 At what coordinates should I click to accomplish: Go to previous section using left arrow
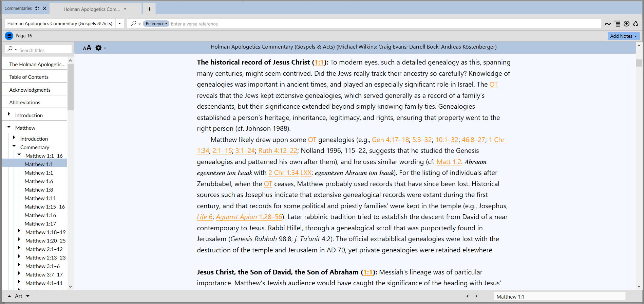468,296
